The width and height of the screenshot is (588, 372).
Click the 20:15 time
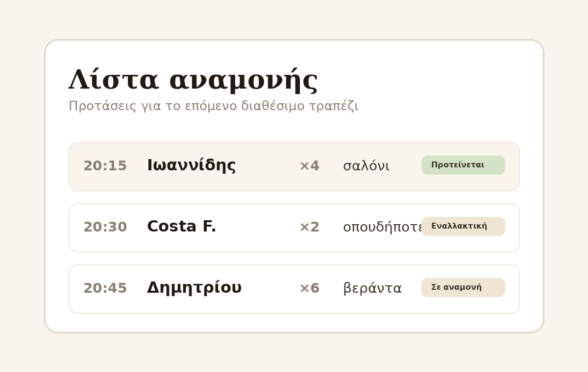(105, 166)
